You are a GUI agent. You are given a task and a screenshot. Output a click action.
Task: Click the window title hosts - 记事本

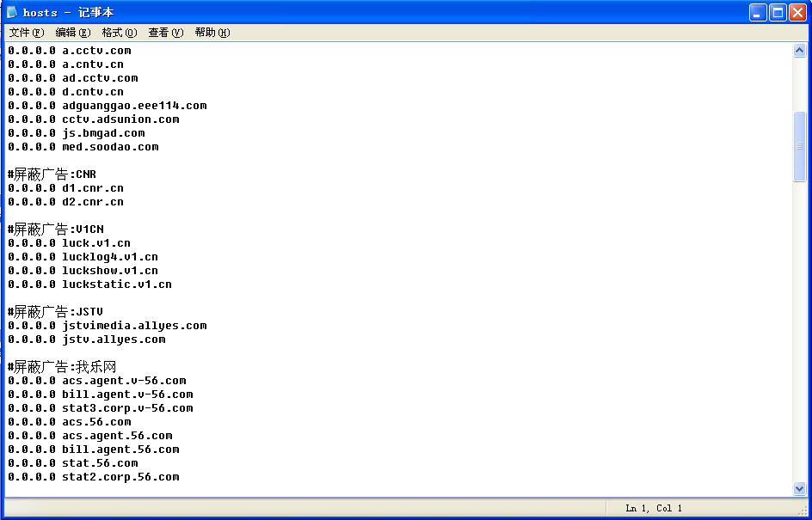coord(68,12)
